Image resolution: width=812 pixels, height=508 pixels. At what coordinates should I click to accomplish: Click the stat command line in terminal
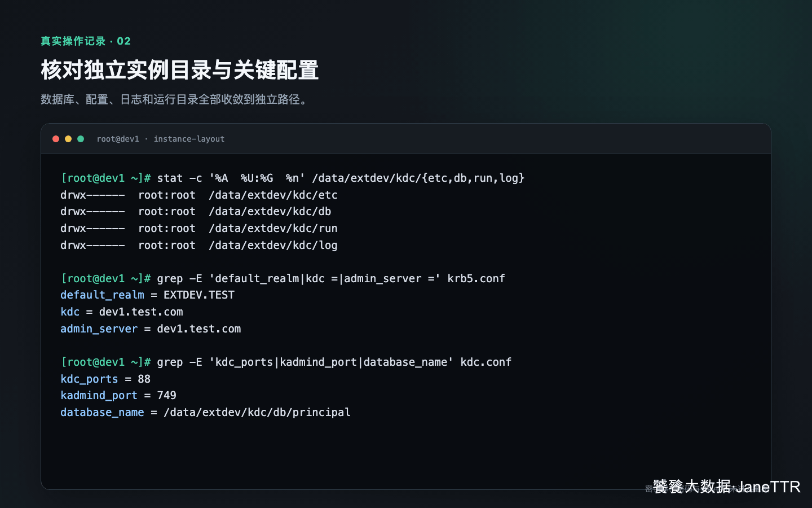pyautogui.click(x=293, y=178)
